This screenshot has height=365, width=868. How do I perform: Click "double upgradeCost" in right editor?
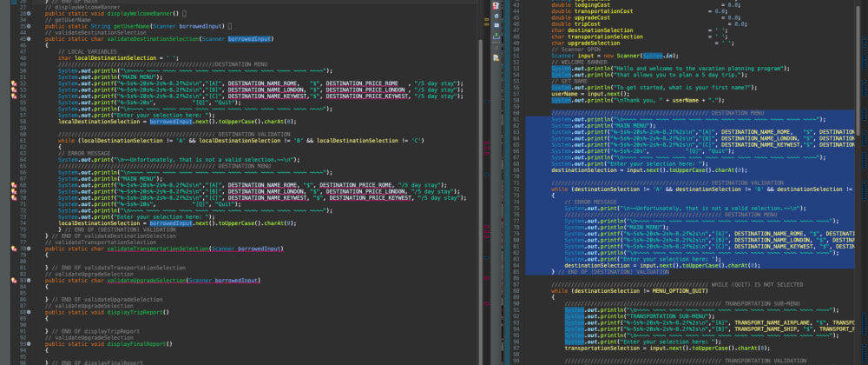579,17
